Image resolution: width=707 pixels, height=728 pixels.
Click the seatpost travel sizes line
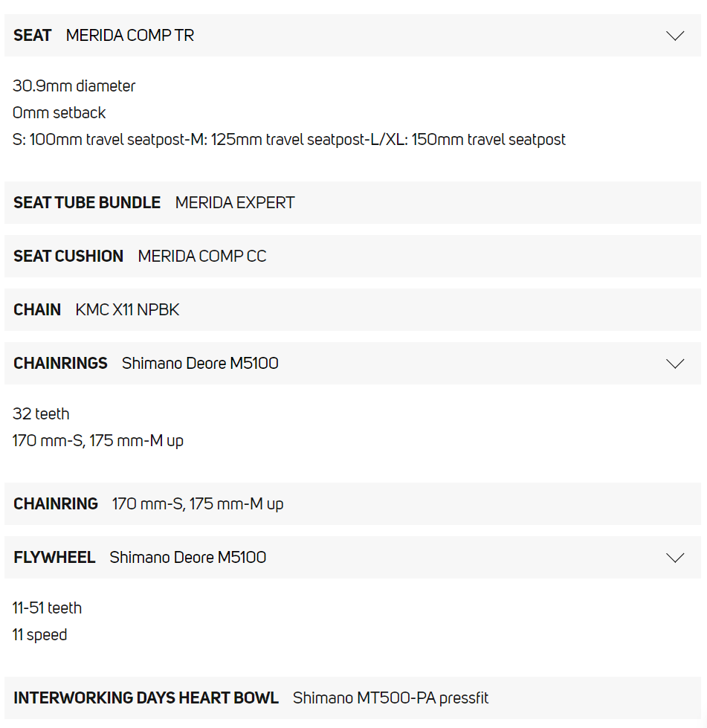pyautogui.click(x=289, y=140)
